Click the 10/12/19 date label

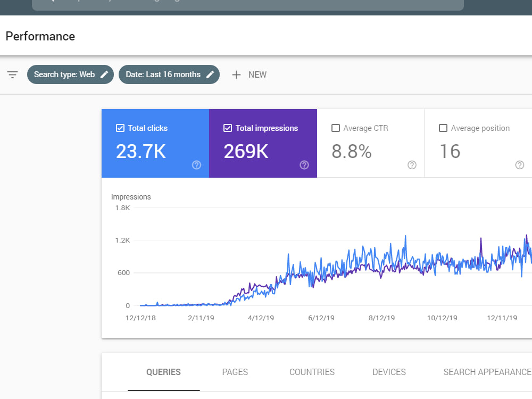(442, 318)
